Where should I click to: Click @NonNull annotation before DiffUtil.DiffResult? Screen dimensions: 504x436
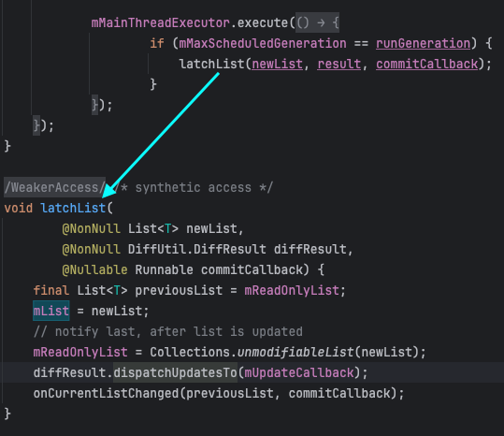[92, 249]
